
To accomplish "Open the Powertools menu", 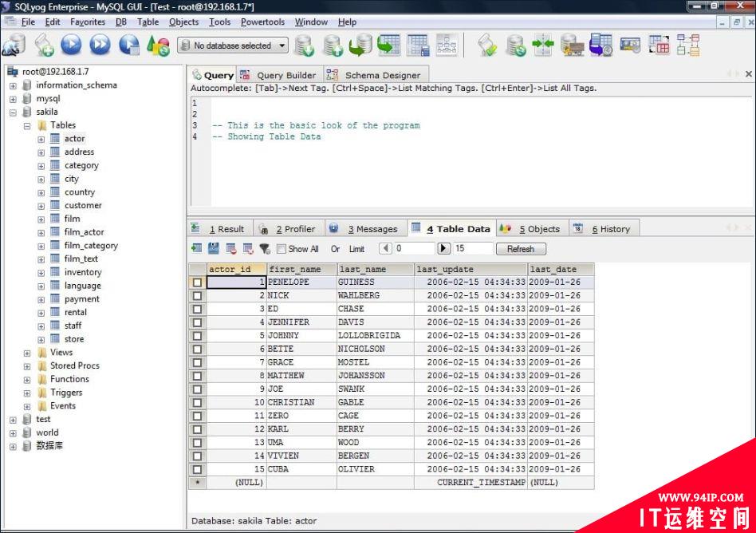I will click(263, 22).
